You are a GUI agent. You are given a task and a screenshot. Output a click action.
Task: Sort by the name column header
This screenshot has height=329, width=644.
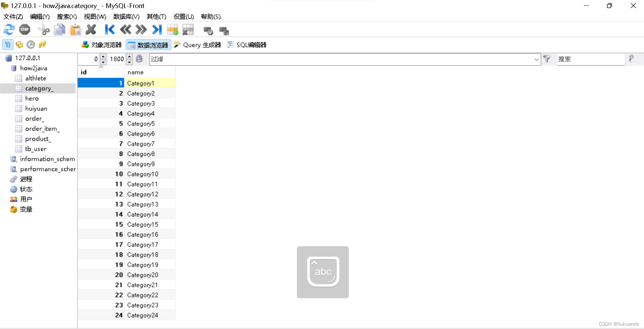coord(150,72)
